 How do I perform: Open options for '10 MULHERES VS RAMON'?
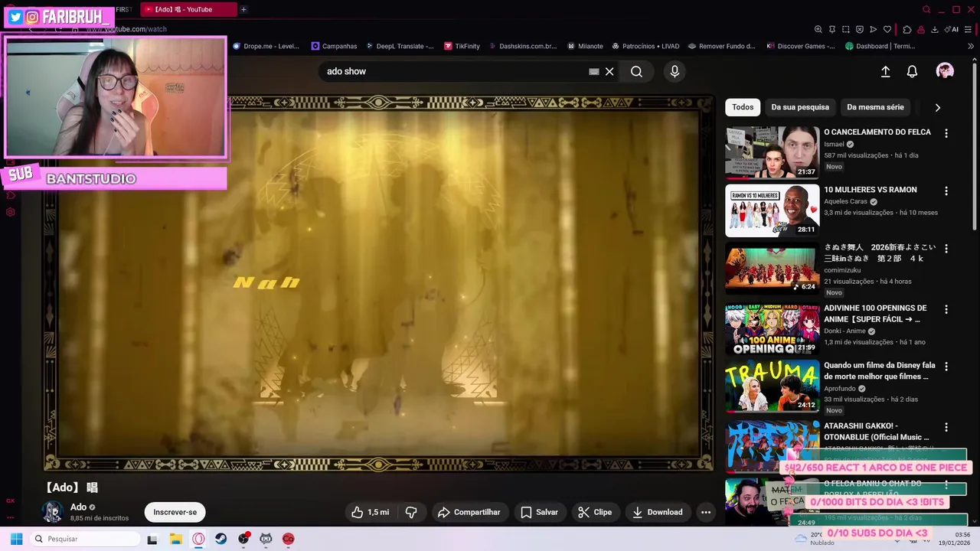[x=946, y=191]
